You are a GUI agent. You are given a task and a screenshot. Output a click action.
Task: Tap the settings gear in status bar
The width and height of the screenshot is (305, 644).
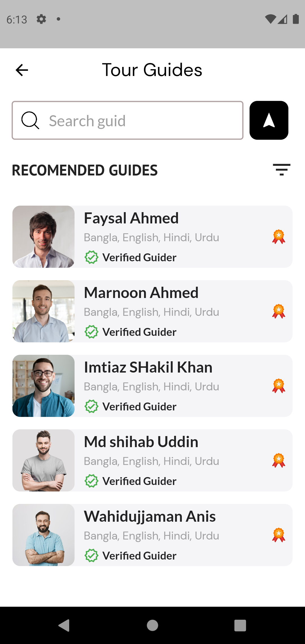pyautogui.click(x=41, y=19)
